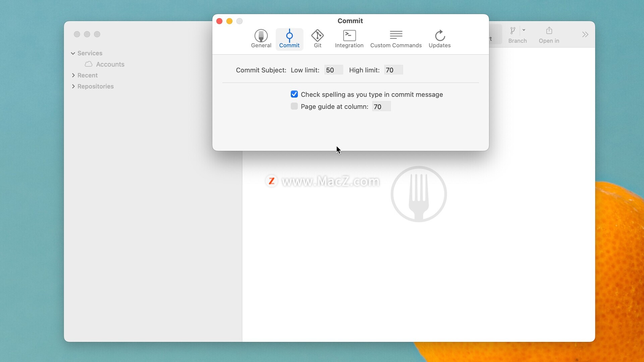
Task: Open Accounts in the sidebar
Action: (110, 64)
